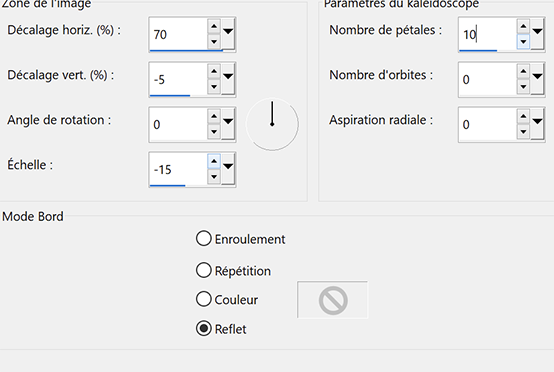
Task: Select the Répétition edge mode
Action: [x=204, y=270]
